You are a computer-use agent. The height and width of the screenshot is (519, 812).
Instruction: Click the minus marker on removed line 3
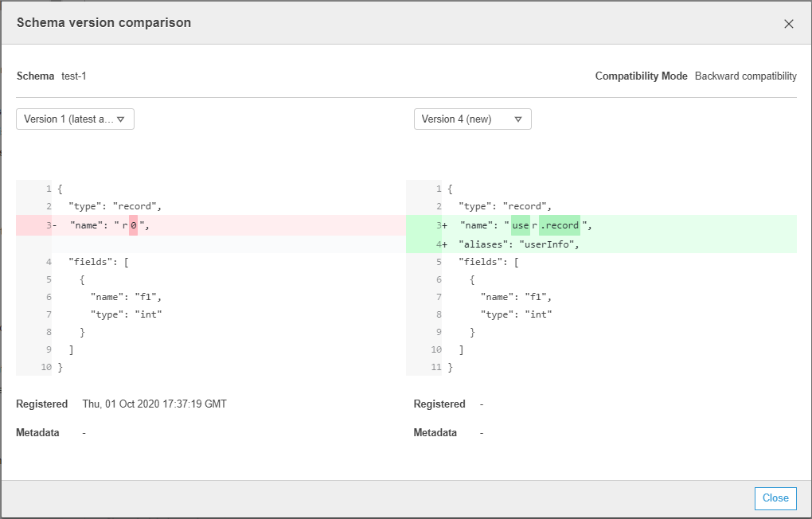pos(54,226)
